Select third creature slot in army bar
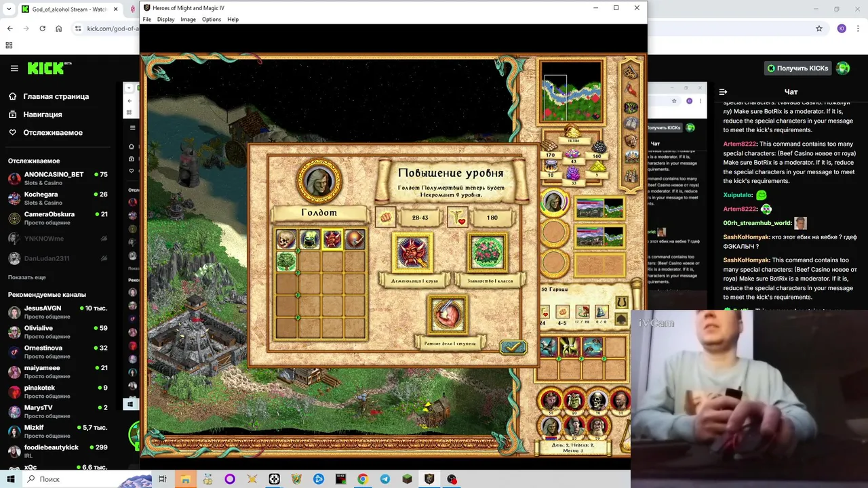The height and width of the screenshot is (488, 868). pyautogui.click(x=593, y=347)
